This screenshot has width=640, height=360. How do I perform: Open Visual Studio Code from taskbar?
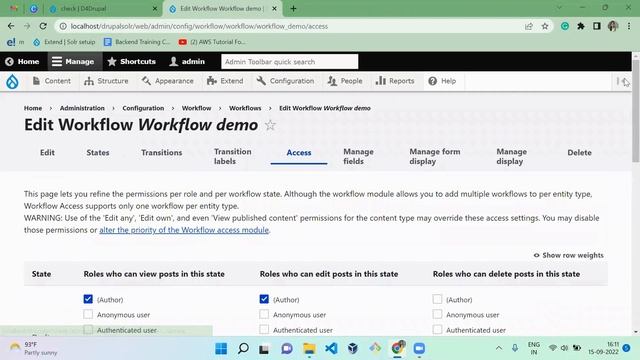pyautogui.click(x=331, y=349)
